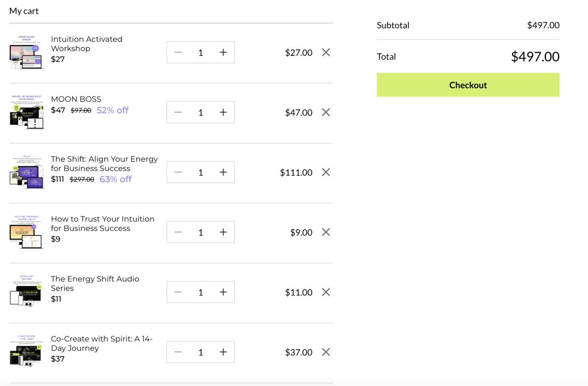Decrease Co-Create with Spirit quantity
588x386 pixels.
tap(178, 352)
